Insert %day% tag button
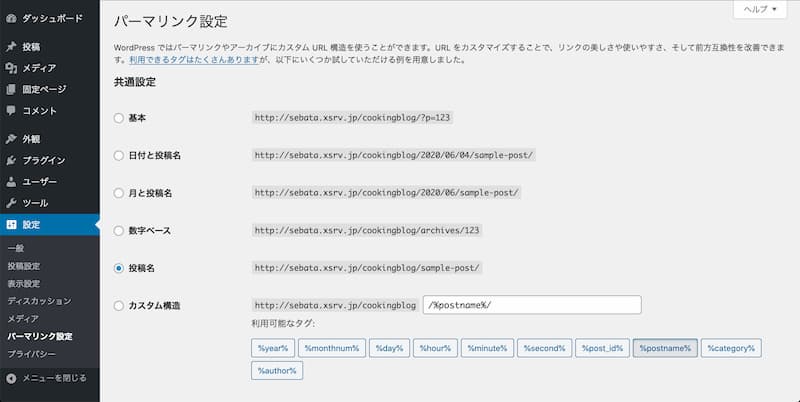 click(x=389, y=348)
